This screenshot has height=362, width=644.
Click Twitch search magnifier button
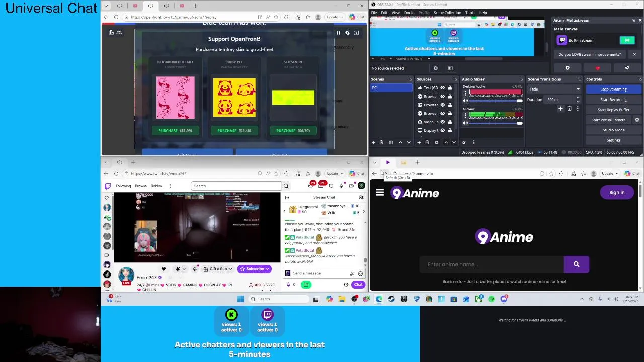point(286,186)
